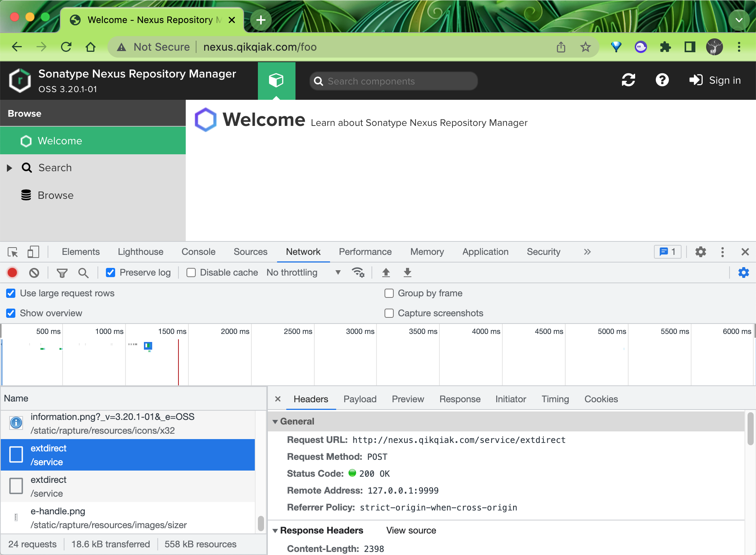Open the Nexus help question mark icon
Image resolution: width=756 pixels, height=555 pixels.
pos(662,80)
